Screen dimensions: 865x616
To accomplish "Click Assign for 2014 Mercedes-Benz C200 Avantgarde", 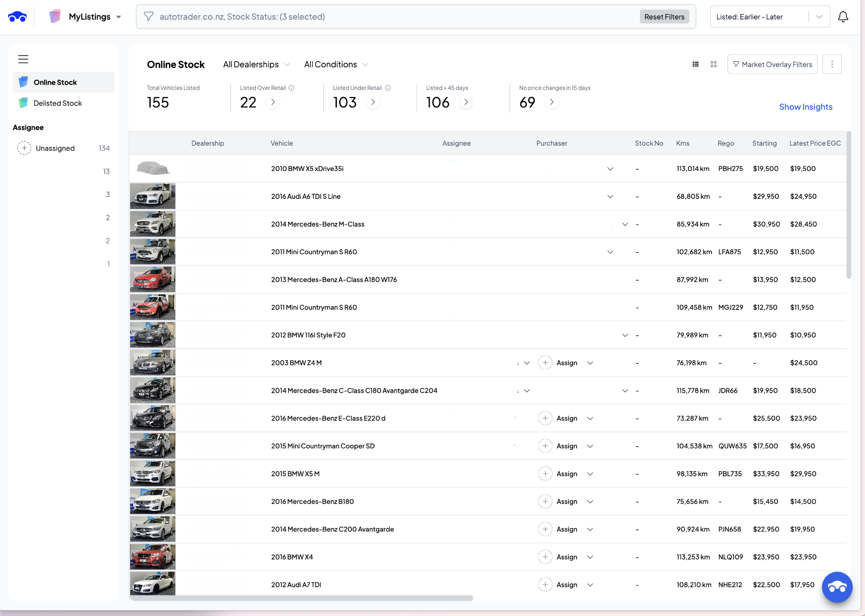I will (567, 529).
